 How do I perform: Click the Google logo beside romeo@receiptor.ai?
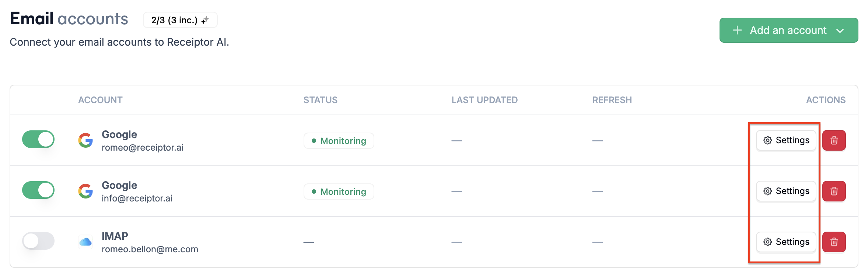tap(85, 140)
